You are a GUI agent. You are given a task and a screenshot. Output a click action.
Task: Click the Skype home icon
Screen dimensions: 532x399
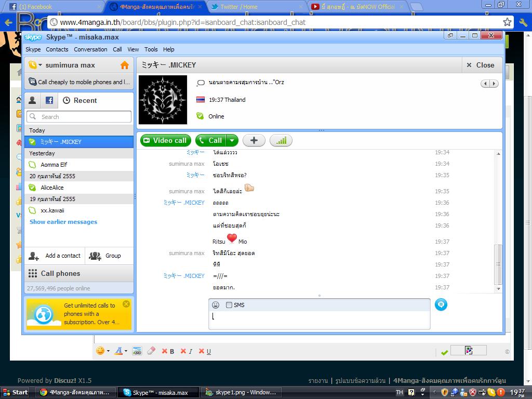pos(125,65)
